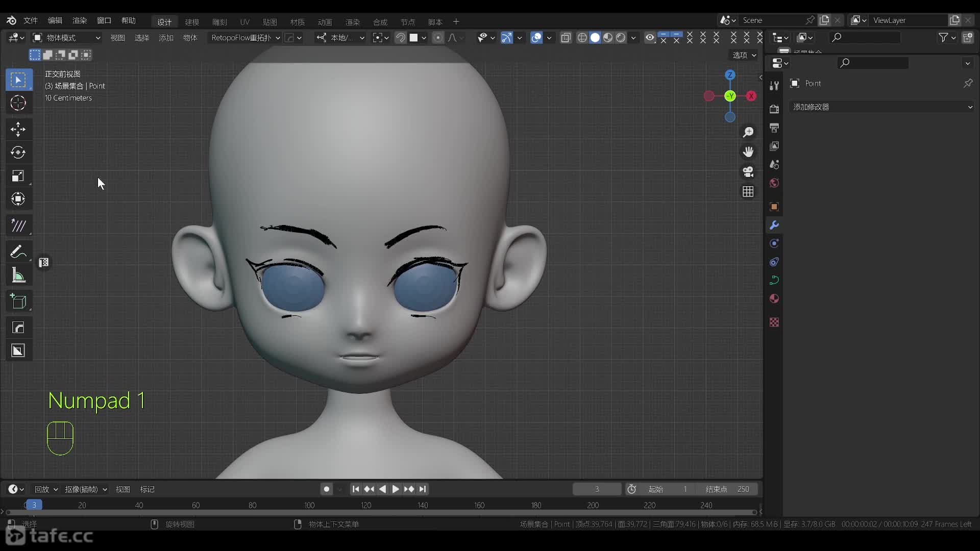This screenshot has height=551, width=980.
Task: Open Physics properties tab
Action: click(774, 243)
